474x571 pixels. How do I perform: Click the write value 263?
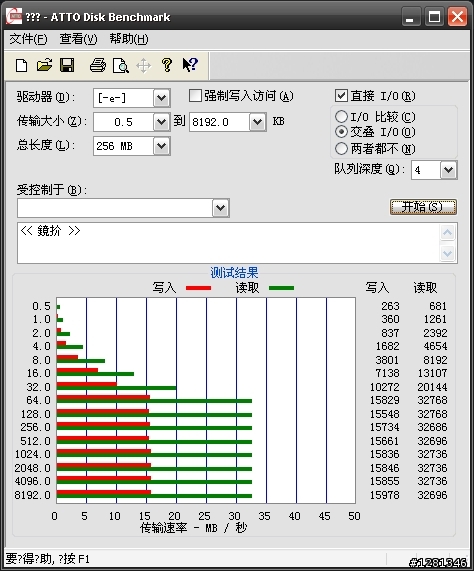click(x=390, y=306)
